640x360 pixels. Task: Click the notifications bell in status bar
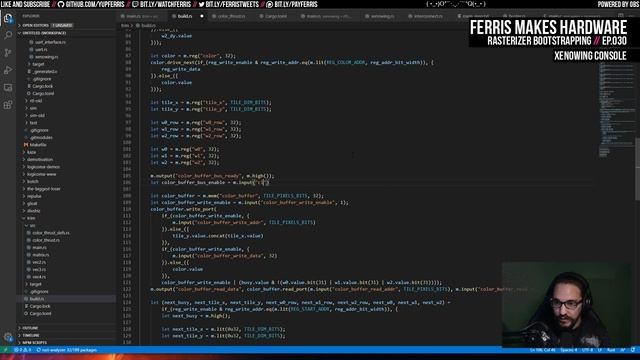tap(633, 350)
